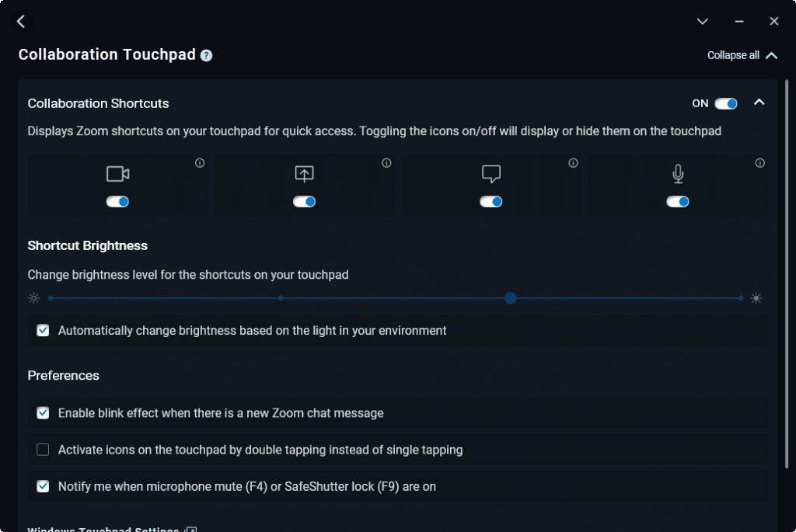The width and height of the screenshot is (796, 532).
Task: Disable the screen share shortcut toggle
Action: tap(304, 202)
